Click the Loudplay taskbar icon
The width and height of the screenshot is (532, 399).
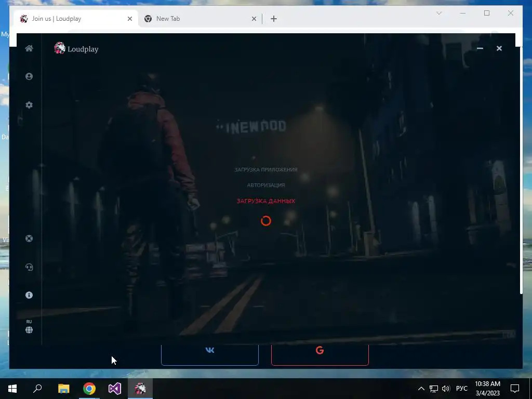pyautogui.click(x=140, y=389)
